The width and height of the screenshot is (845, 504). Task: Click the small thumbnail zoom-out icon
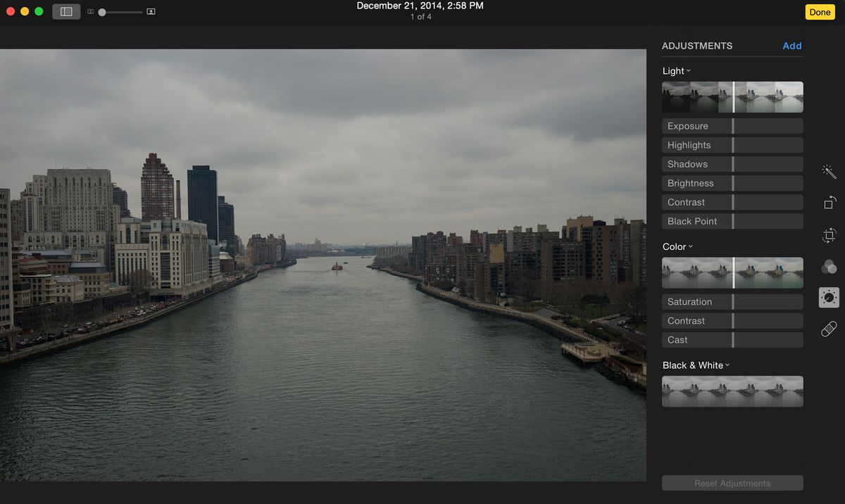coord(91,11)
